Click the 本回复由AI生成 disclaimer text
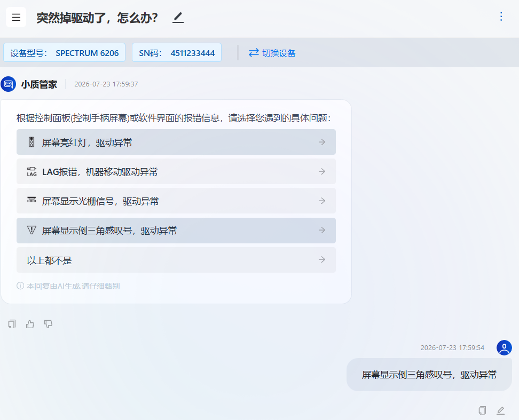 point(73,286)
